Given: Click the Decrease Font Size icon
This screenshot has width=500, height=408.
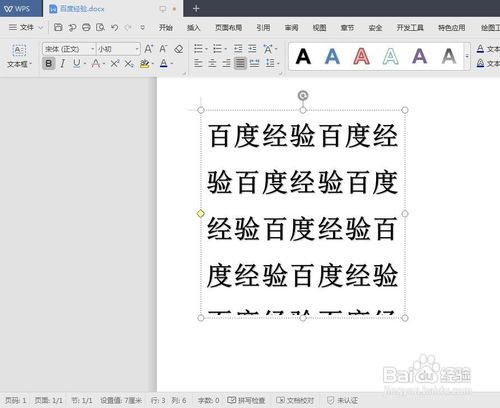Looking at the screenshot, I should point(163,49).
